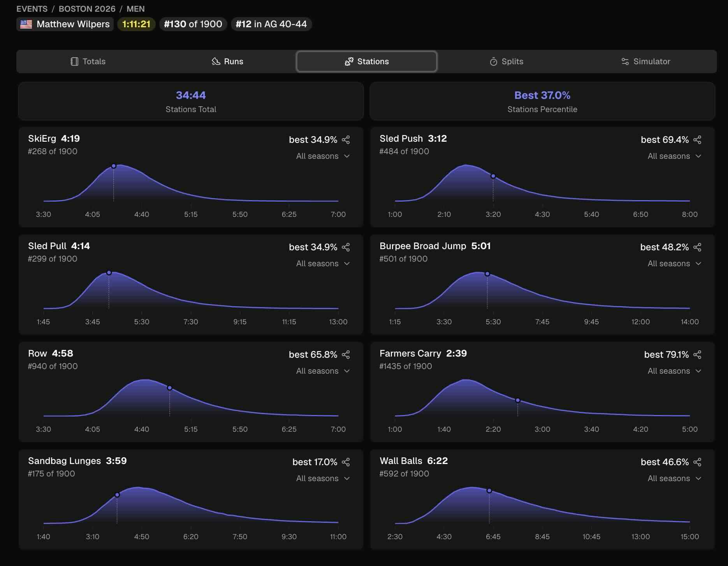This screenshot has height=566, width=728.
Task: Click the Best 37.0% Stations Percentile value
Action: click(x=542, y=95)
